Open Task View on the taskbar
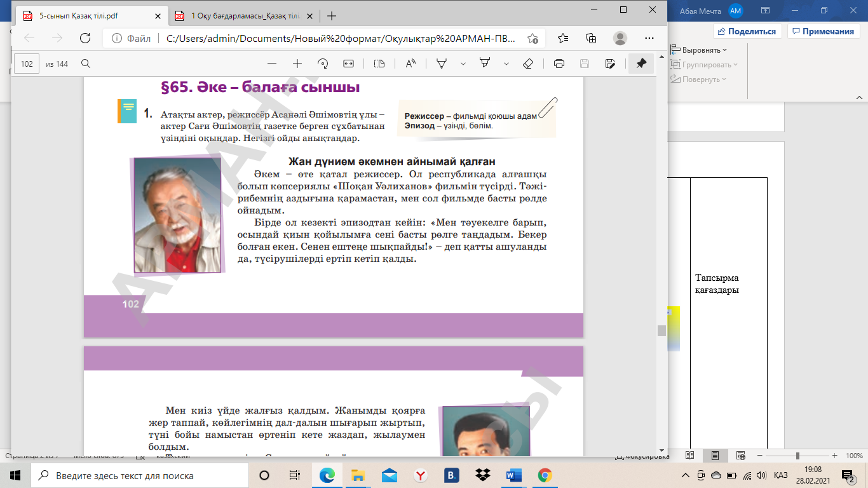 (294, 475)
